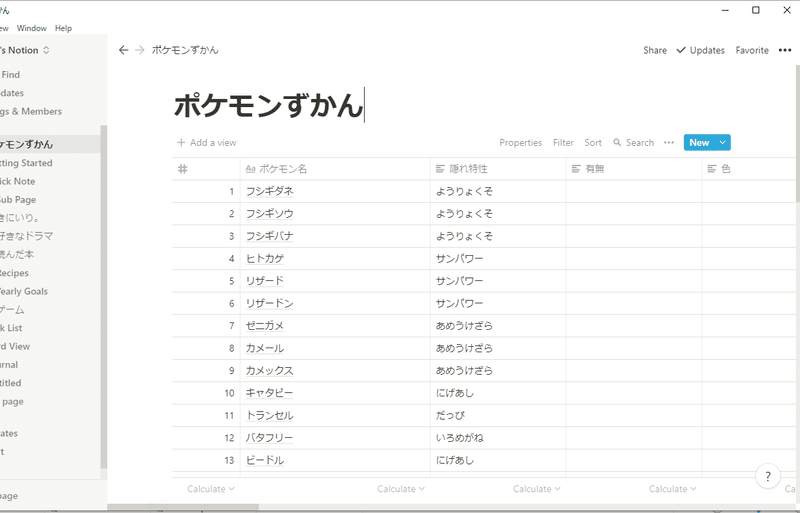Click the hash number column header icon
The image size is (800, 513).
(183, 169)
